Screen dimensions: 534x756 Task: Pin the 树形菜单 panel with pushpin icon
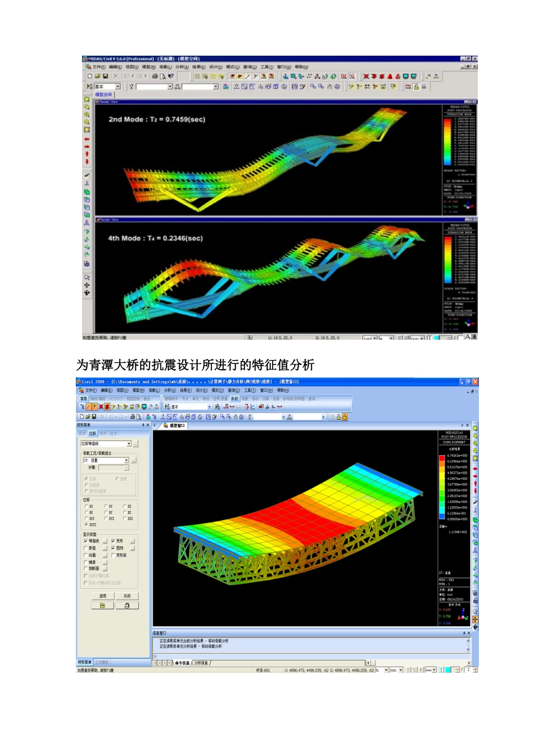point(142,425)
